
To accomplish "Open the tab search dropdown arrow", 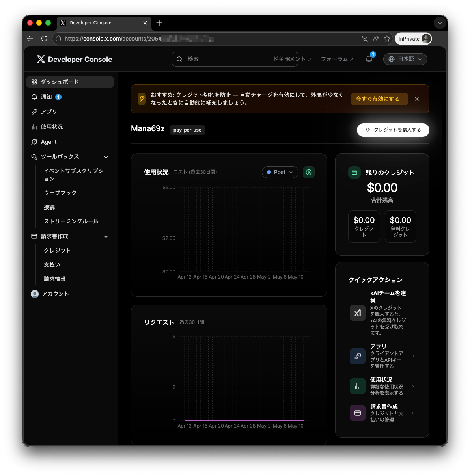I will [440, 23].
